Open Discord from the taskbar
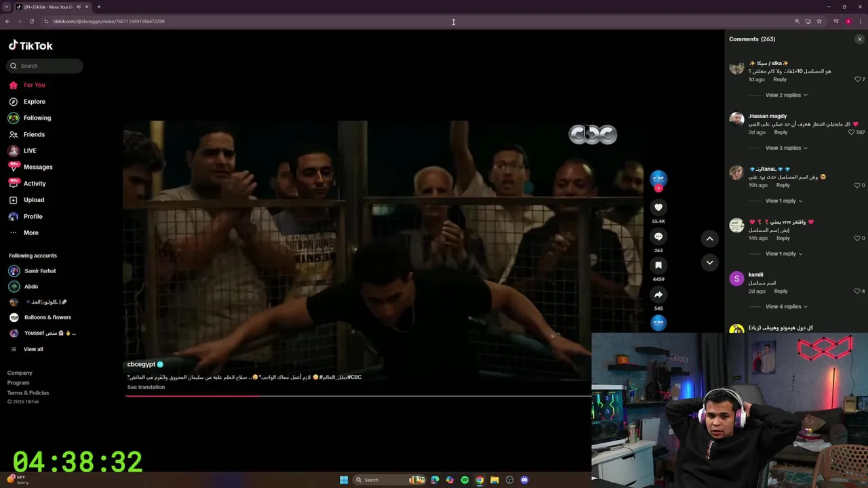The image size is (868, 488). 524,480
